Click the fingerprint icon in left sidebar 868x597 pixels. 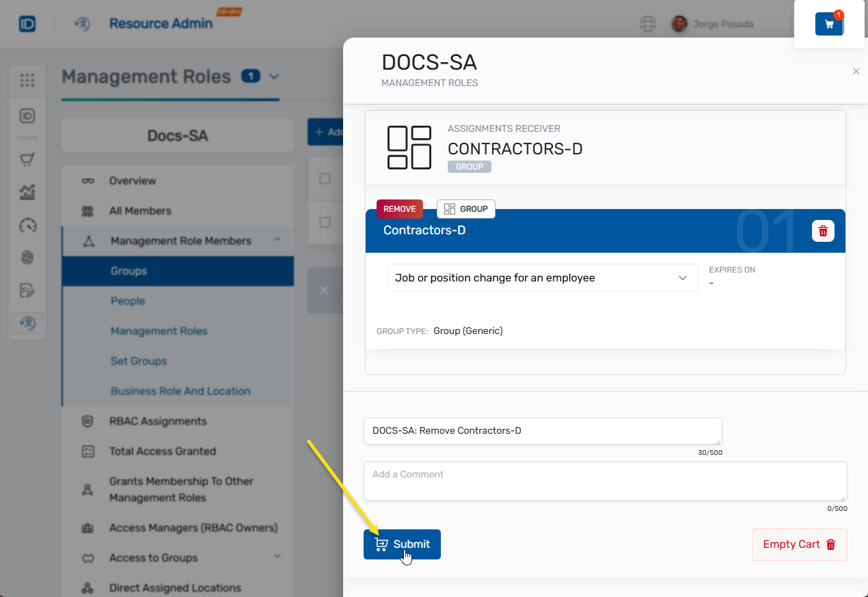click(27, 258)
